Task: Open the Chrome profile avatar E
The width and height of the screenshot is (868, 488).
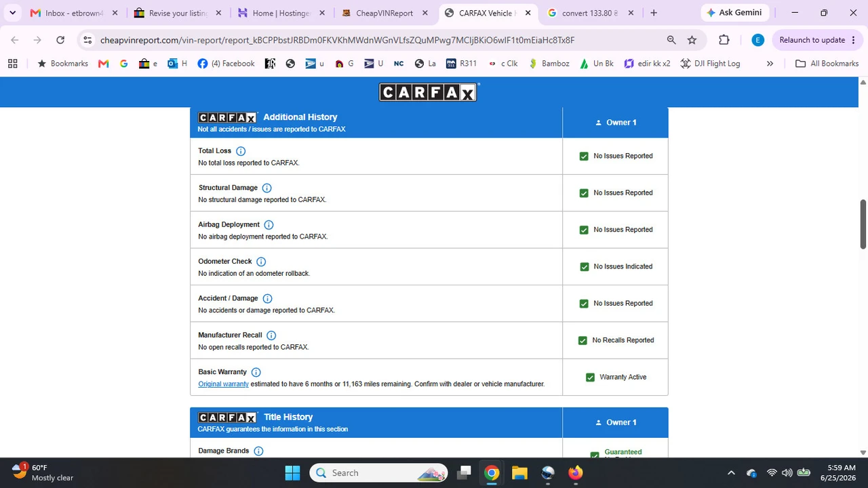Action: point(758,40)
